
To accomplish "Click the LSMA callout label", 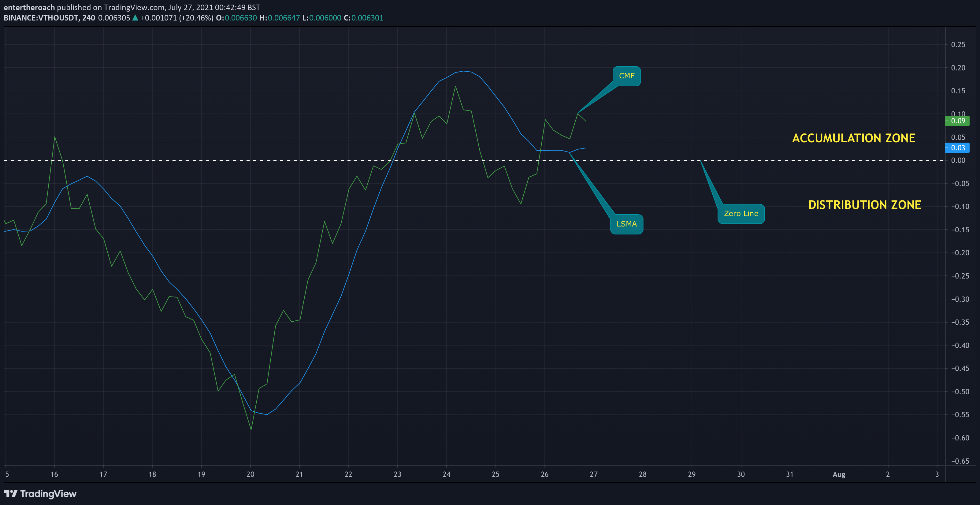I will pyautogui.click(x=627, y=224).
